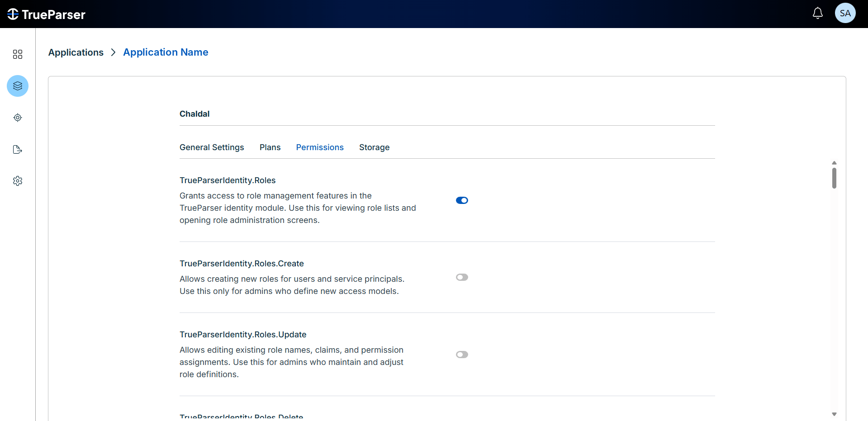
Task: Click the TrueParserIdentity.Roles title
Action: [228, 180]
